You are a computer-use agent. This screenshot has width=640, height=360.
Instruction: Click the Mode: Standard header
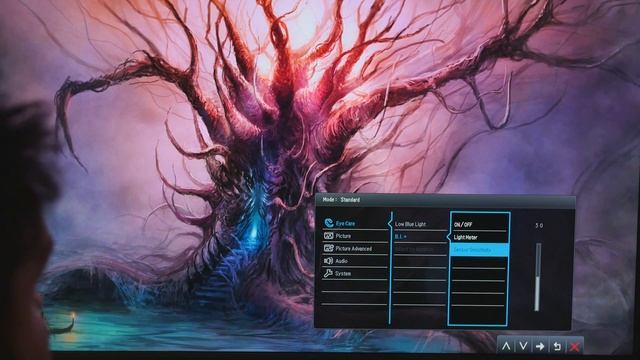[x=341, y=200]
